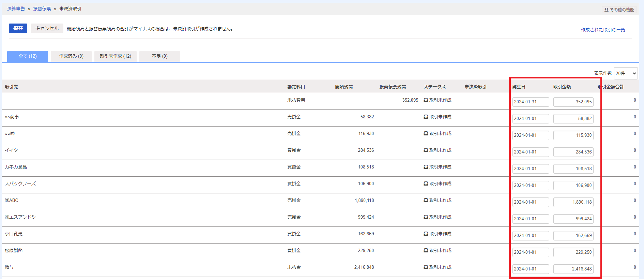Click amount field showing 1,890,118
Image resolution: width=644 pixels, height=279 pixels.
click(573, 202)
